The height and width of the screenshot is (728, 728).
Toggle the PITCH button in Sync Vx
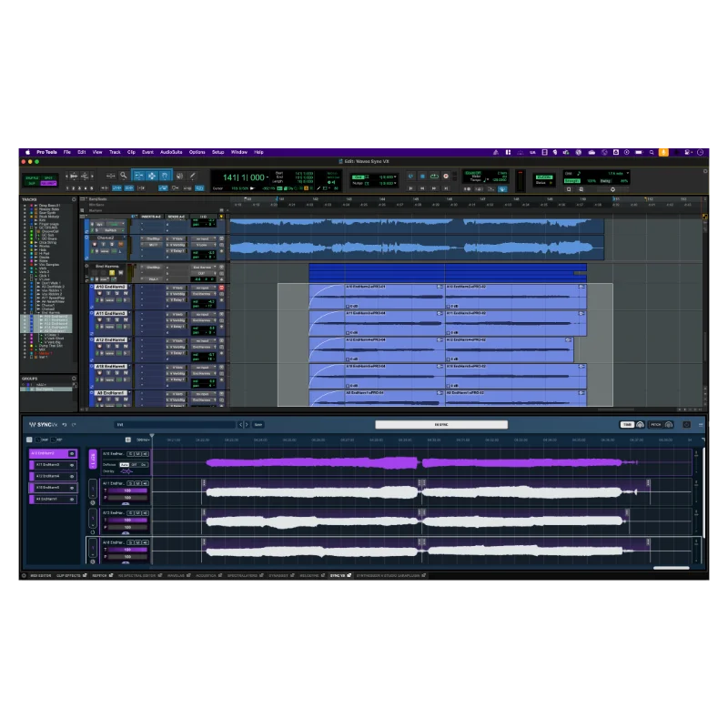pyautogui.click(x=656, y=424)
